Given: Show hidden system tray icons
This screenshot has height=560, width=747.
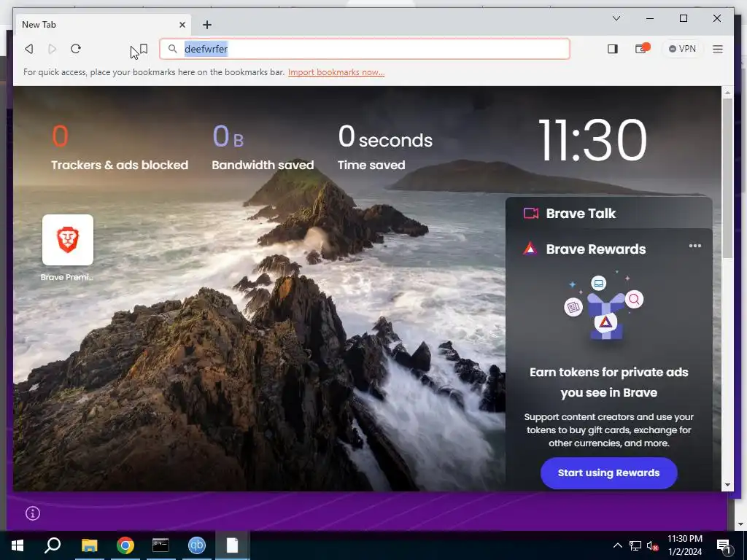Looking at the screenshot, I should pos(617,545).
